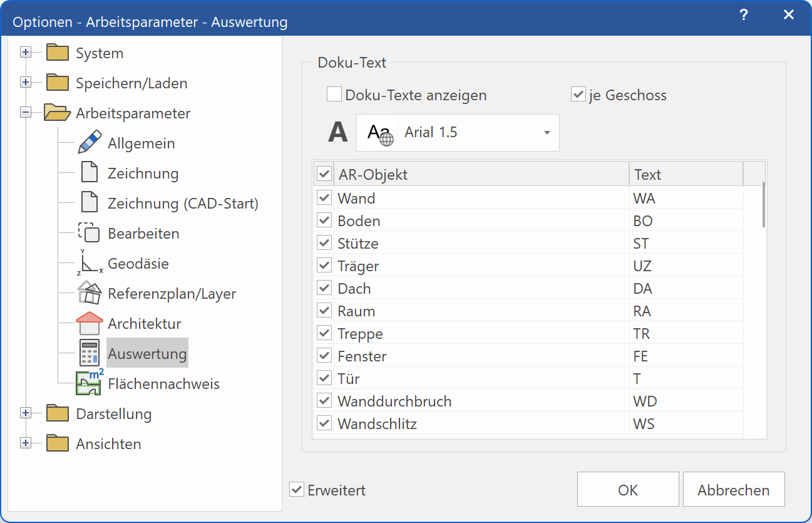Open Architektur via its house icon
This screenshot has width=812, height=523.
pos(90,322)
